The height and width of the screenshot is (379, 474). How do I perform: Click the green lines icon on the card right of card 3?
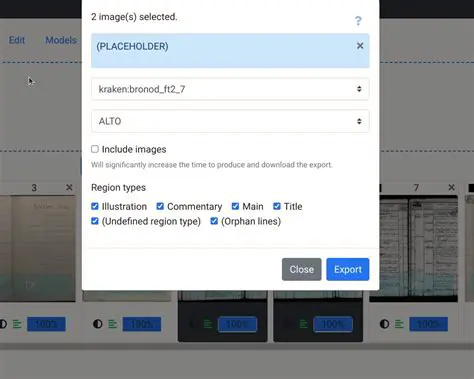click(112, 324)
